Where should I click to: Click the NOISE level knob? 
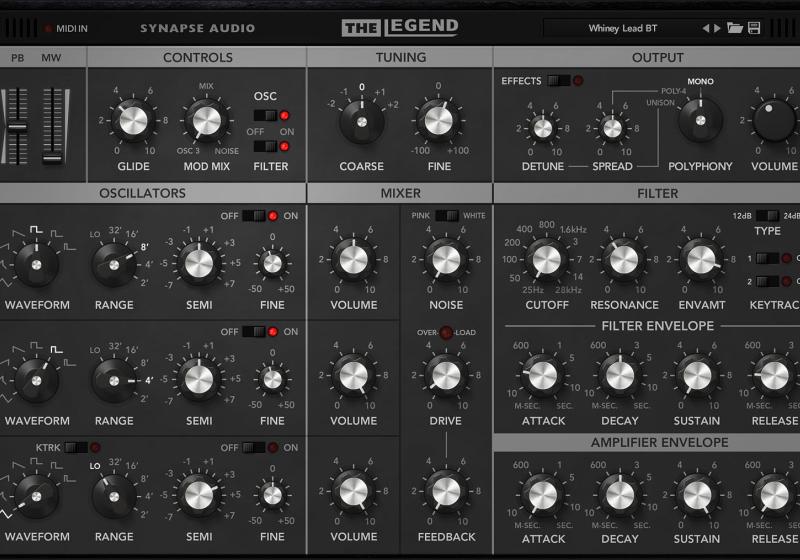coord(446,259)
